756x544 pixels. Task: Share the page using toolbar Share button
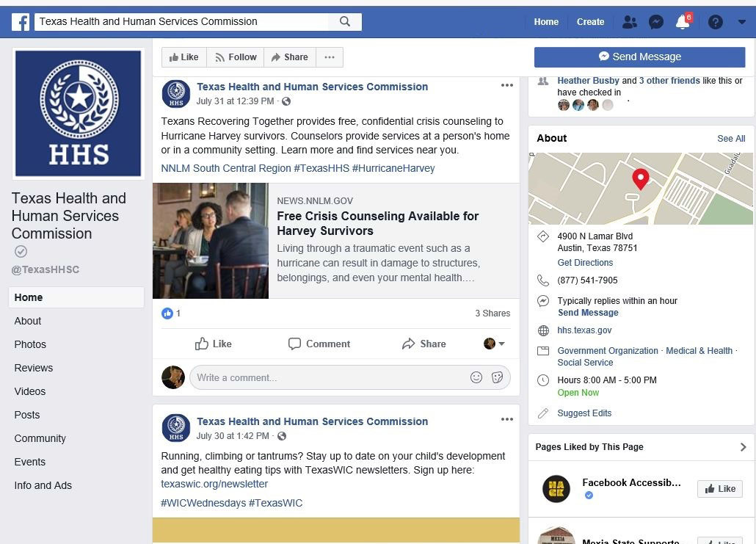pos(290,57)
